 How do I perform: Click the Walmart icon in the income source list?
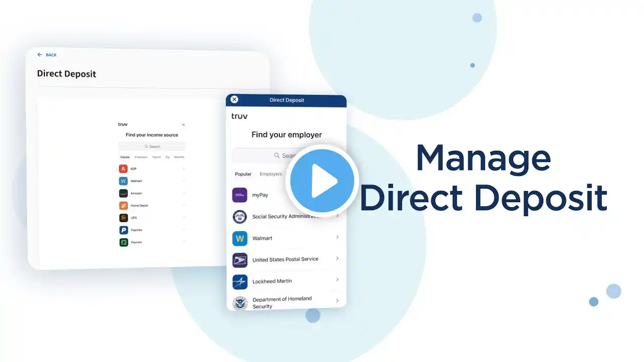[123, 181]
